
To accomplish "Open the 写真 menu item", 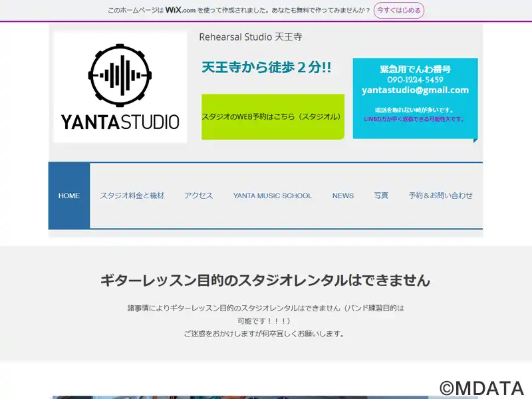I will coord(381,196).
